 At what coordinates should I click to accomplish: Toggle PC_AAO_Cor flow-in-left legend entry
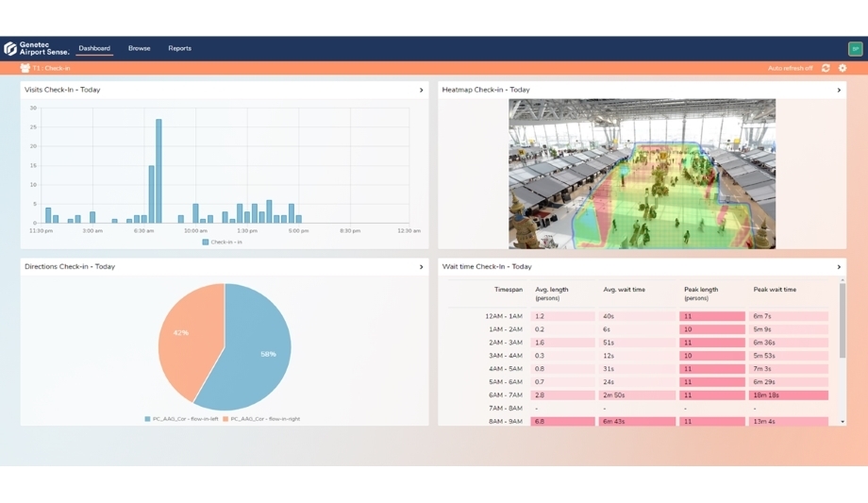tap(181, 419)
